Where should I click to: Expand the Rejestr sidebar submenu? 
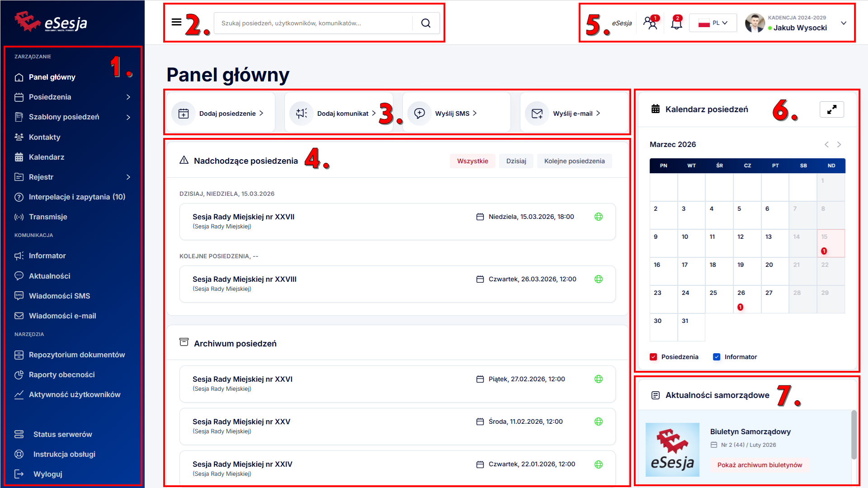(x=128, y=177)
